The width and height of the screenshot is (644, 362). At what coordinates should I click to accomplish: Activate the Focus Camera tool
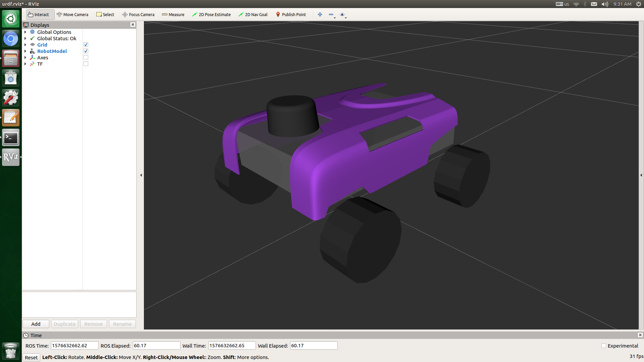tap(138, 14)
